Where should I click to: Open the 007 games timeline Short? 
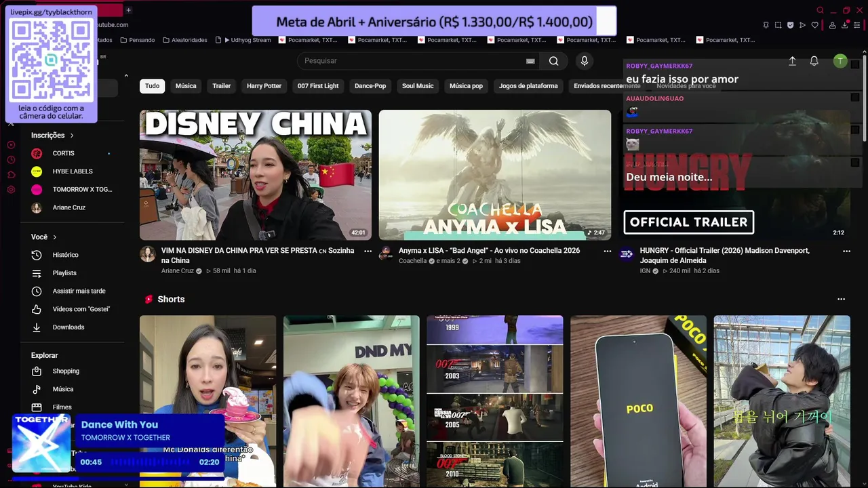tap(495, 401)
